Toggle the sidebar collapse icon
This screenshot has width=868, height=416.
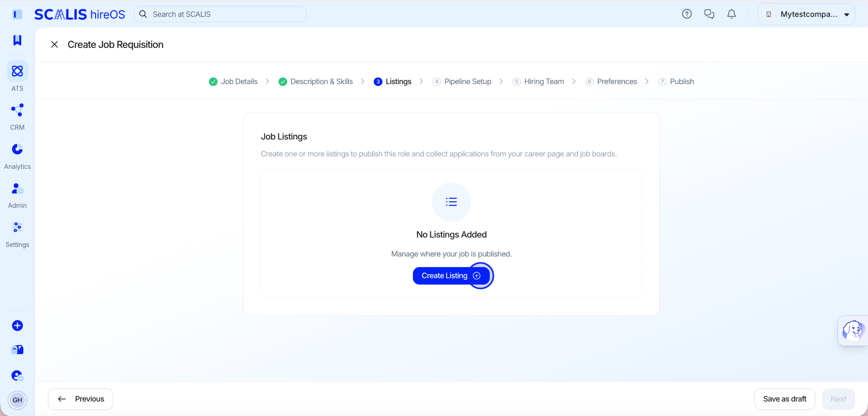[17, 14]
